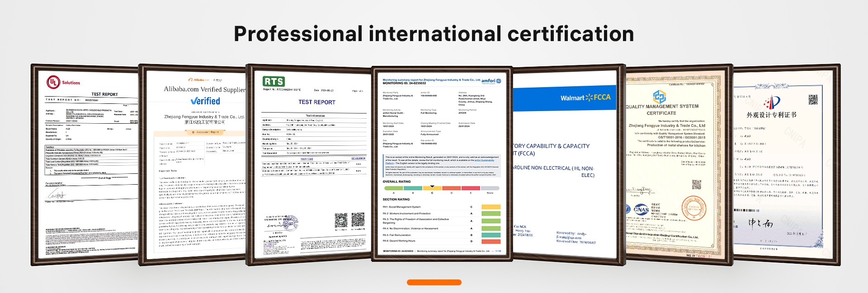Click the overall rating color scale
This screenshot has width=868, height=293.
coord(441,188)
